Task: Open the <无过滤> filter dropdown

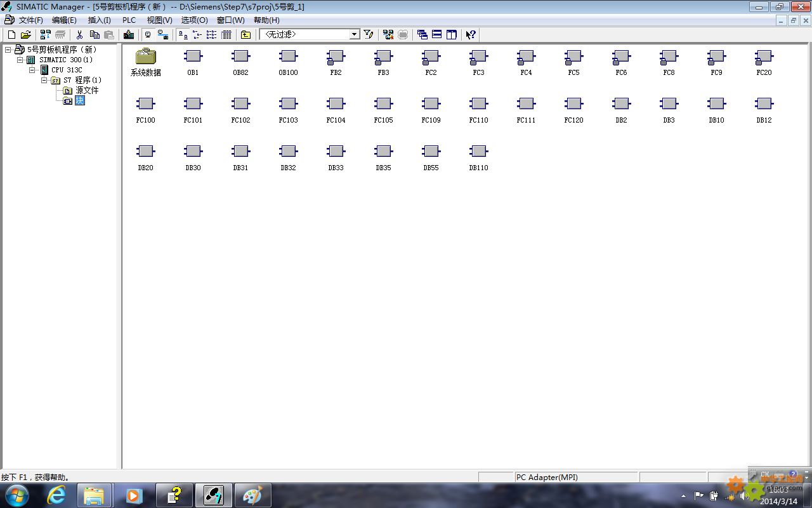Action: click(x=355, y=34)
